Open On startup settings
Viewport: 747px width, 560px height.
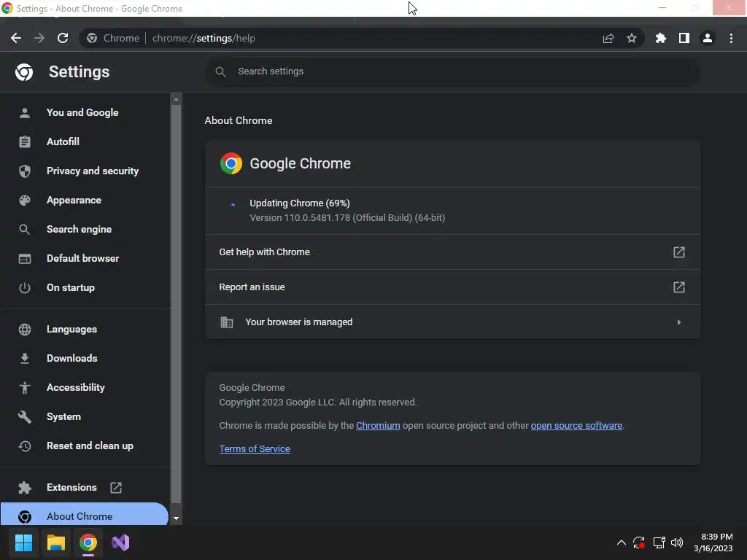tap(85, 287)
